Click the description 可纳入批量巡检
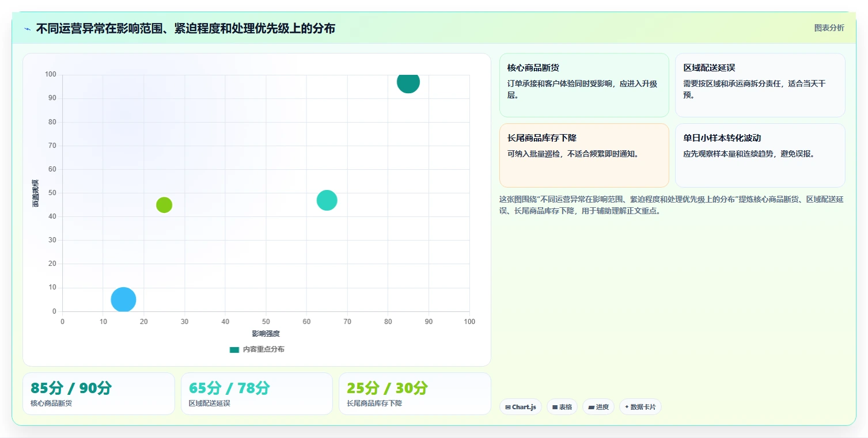This screenshot has height=438, width=868. [x=573, y=154]
